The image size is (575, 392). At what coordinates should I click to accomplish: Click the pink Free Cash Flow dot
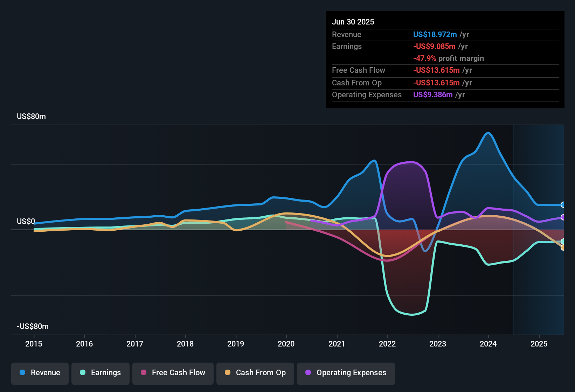(144, 373)
